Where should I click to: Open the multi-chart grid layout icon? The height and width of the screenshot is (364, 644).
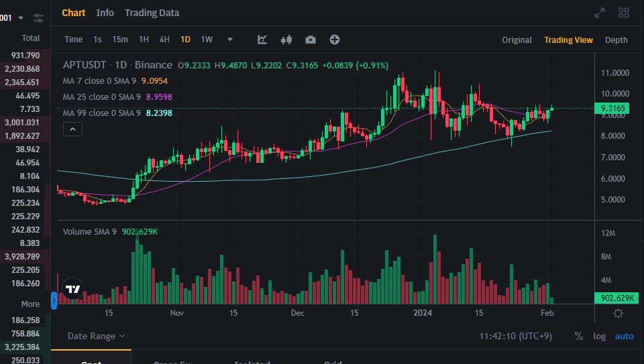click(x=624, y=13)
